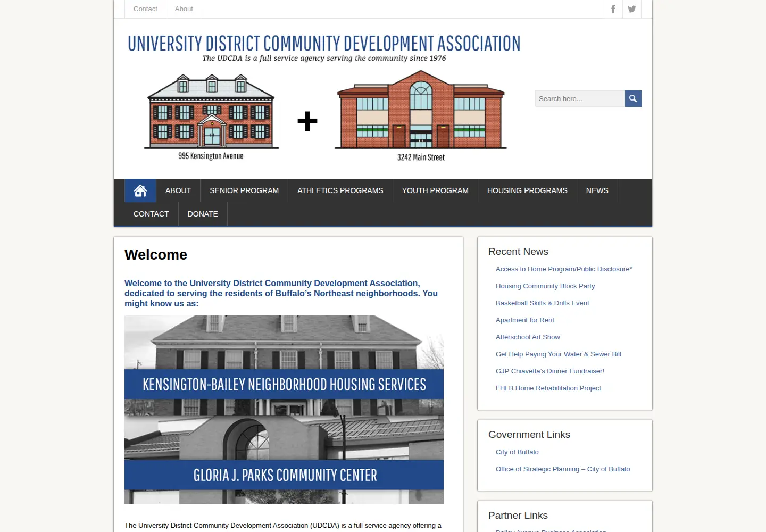This screenshot has height=532, width=766.
Task: Open the HOUSING PROGRAMS menu item
Action: (x=527, y=190)
